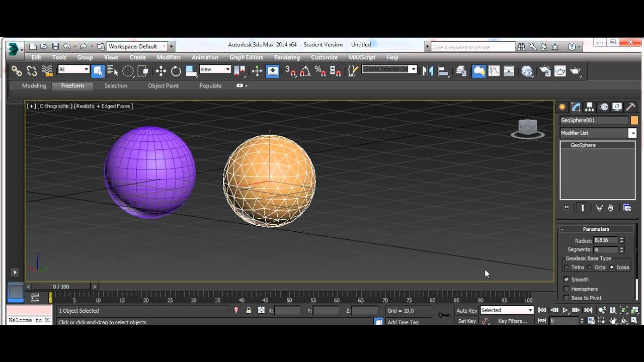Screen dimensions: 644x362
Task: Open the reference coordinate system View dropdown
Action: (x=215, y=69)
